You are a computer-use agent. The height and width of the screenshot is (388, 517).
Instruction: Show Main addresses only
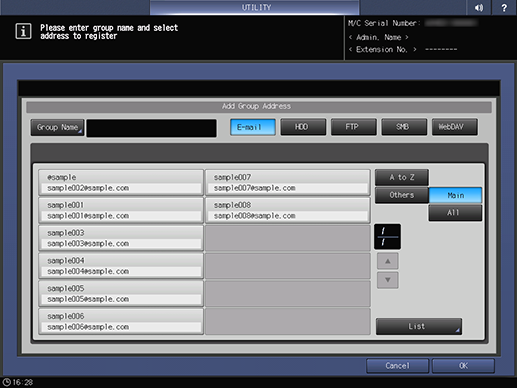pos(455,195)
